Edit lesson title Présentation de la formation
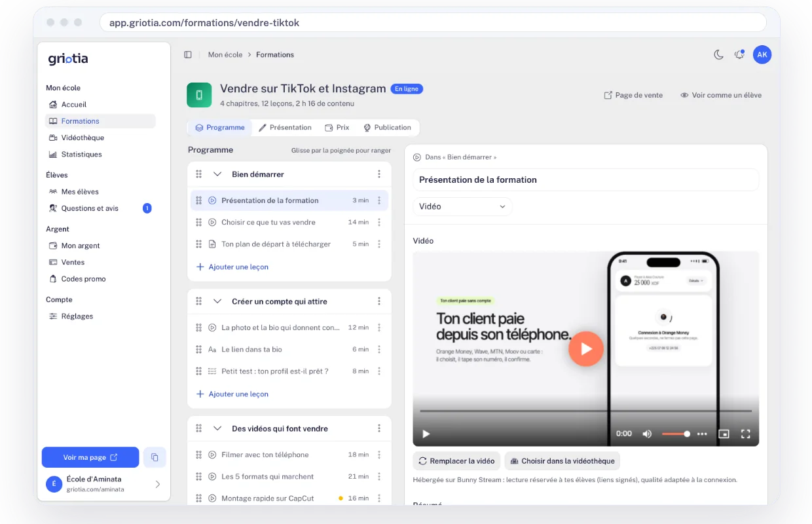The width and height of the screenshot is (812, 524). [x=585, y=179]
